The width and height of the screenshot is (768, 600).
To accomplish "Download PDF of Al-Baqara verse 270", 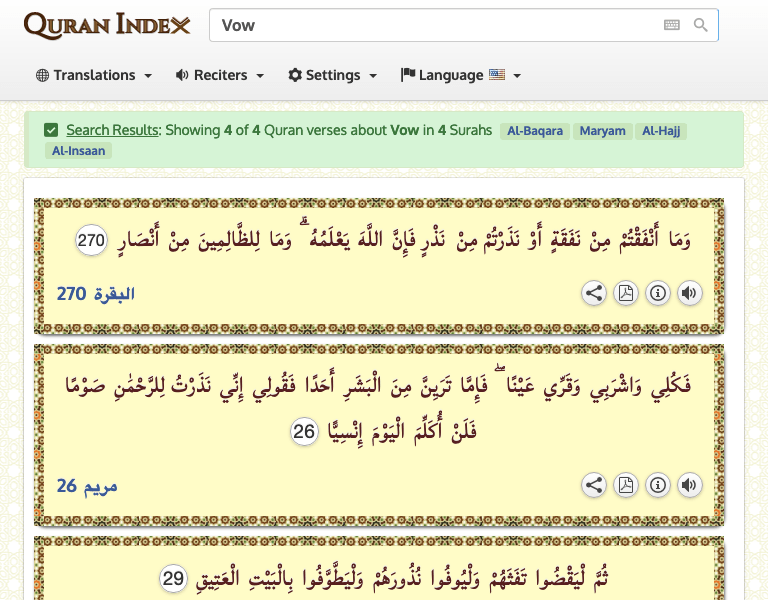I will (x=626, y=293).
